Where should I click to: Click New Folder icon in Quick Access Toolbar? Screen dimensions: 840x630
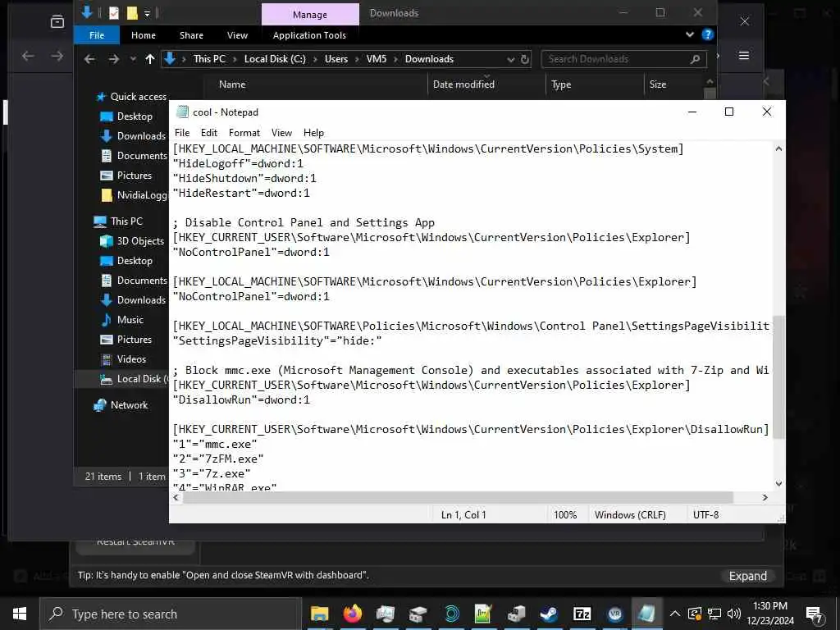(132, 13)
